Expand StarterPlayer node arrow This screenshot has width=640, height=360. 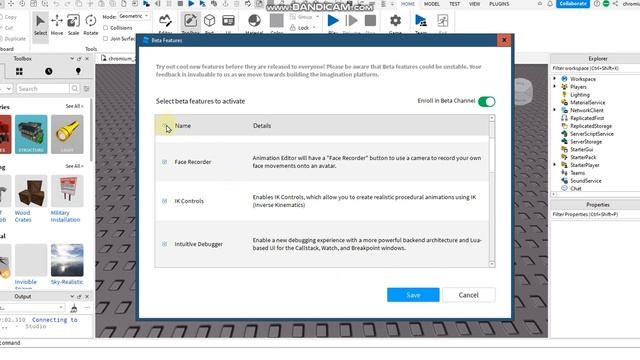click(555, 164)
